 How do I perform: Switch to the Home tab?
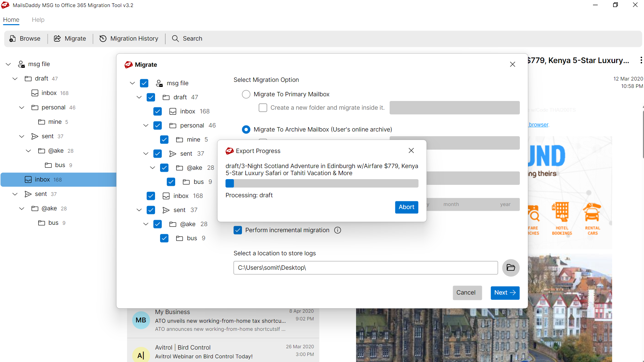point(11,20)
